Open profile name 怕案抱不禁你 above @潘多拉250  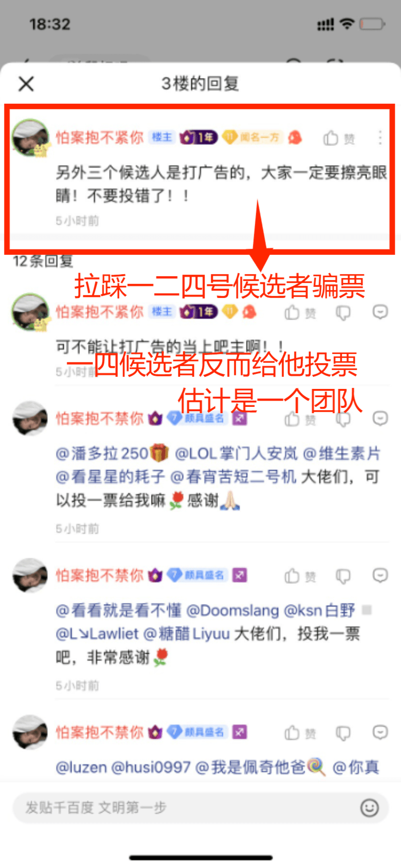[99, 418]
